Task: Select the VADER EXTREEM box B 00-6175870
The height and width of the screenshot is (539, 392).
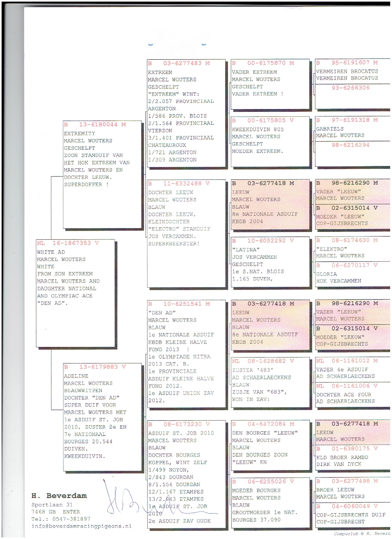Action: 270,84
